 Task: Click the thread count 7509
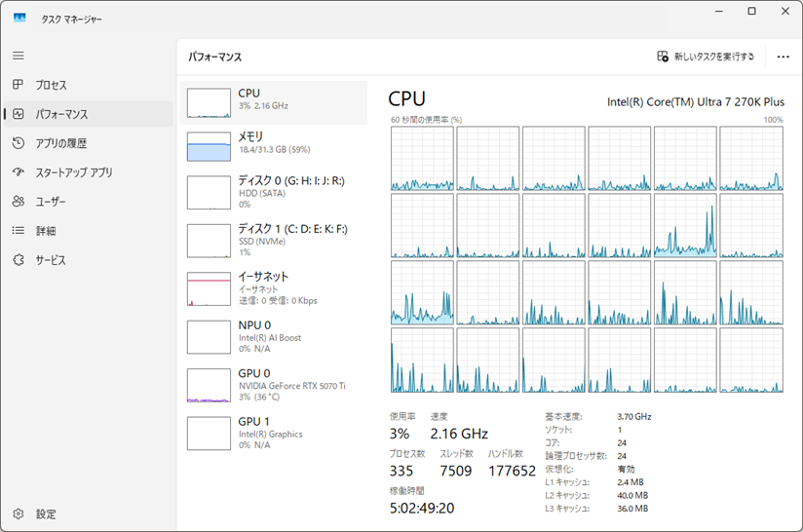pyautogui.click(x=456, y=471)
